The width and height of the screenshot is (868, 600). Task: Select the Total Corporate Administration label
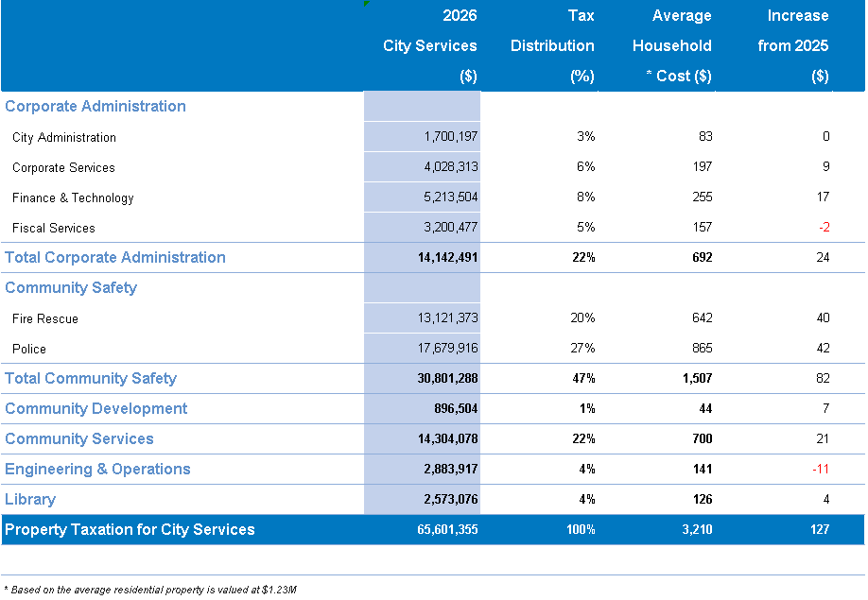click(115, 258)
